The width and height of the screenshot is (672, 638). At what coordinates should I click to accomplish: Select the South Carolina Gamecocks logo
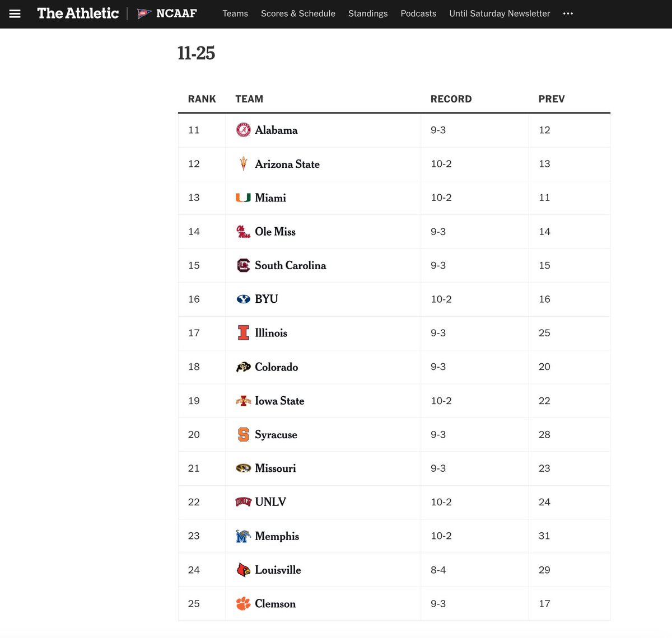pyautogui.click(x=242, y=265)
